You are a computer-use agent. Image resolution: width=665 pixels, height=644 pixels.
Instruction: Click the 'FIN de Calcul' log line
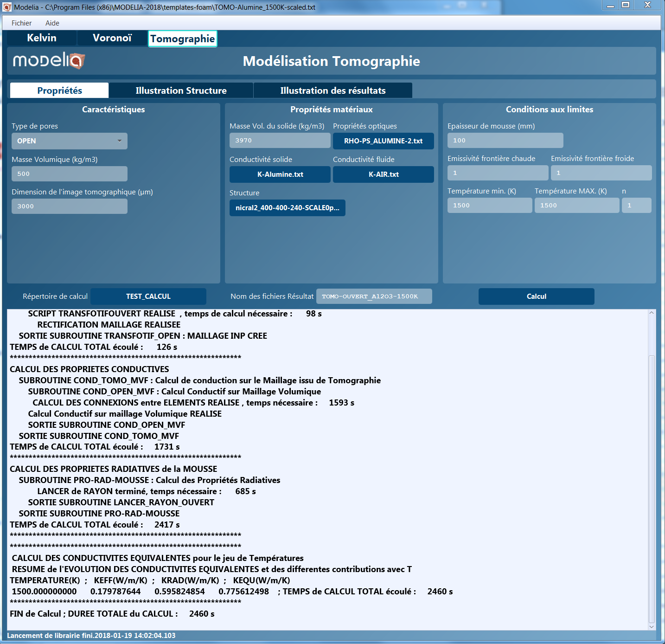(x=112, y=614)
